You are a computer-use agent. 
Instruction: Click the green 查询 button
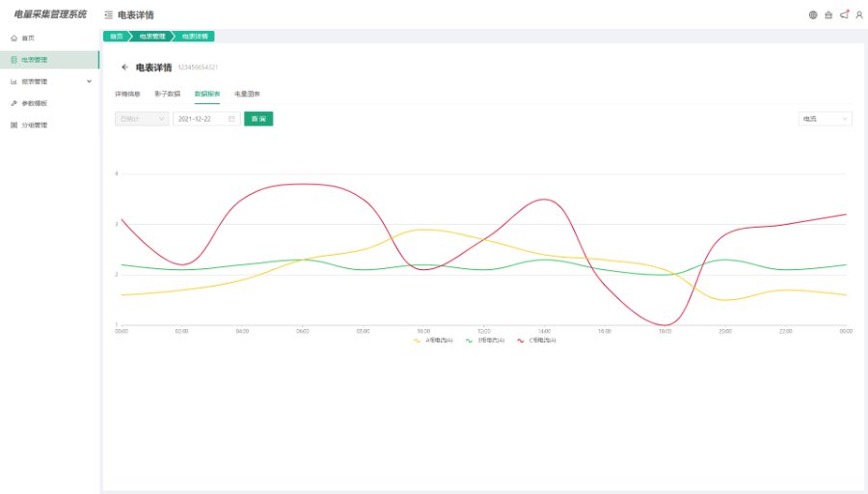click(x=258, y=119)
